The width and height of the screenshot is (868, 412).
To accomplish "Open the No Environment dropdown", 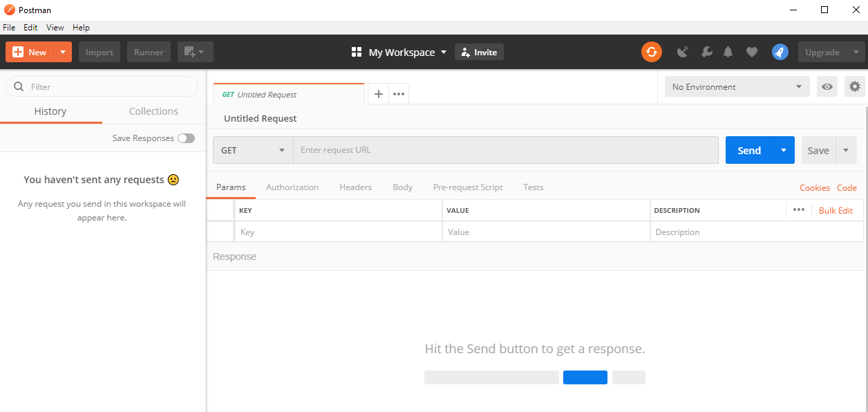I will [737, 86].
